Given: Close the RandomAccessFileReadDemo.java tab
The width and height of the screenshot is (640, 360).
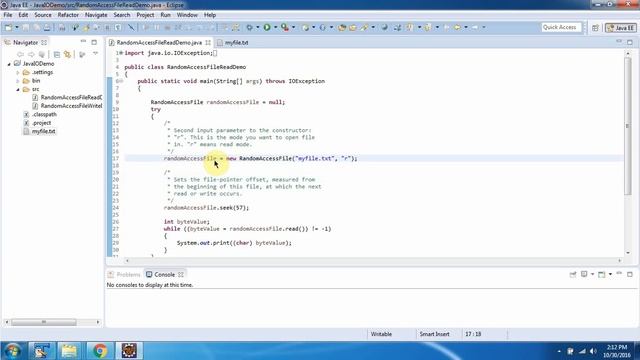Looking at the screenshot, I should pos(208,42).
